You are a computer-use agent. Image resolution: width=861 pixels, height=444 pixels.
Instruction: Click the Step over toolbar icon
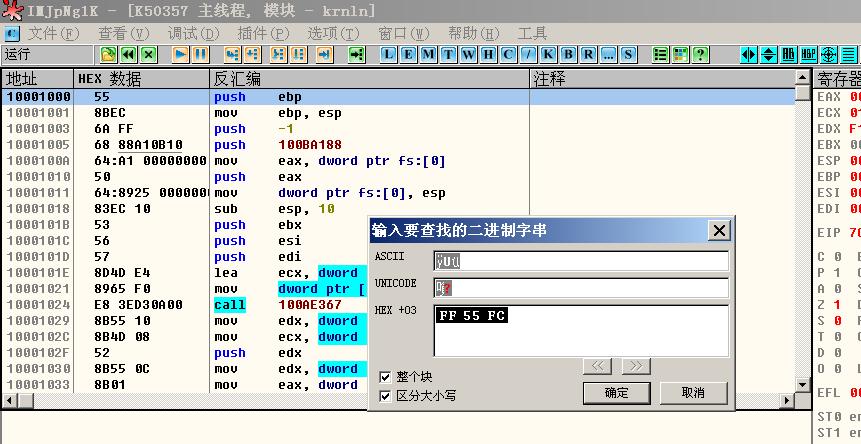pos(253,54)
